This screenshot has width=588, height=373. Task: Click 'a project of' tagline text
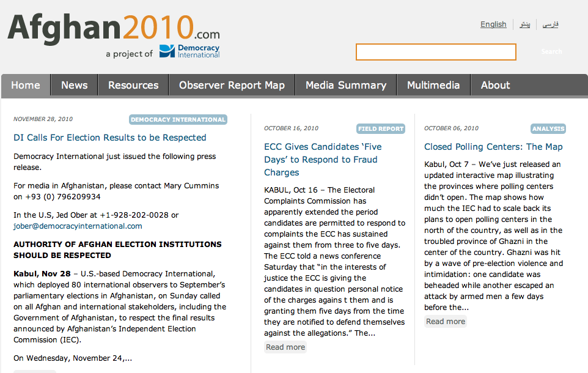point(130,54)
